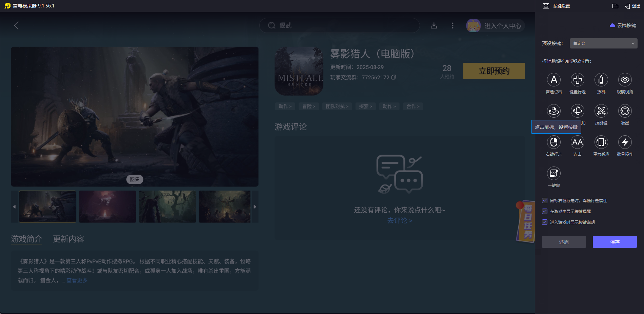Toggle 进入游戏时显示按键说明 checkbox
Image resolution: width=644 pixels, height=314 pixels.
tap(545, 222)
